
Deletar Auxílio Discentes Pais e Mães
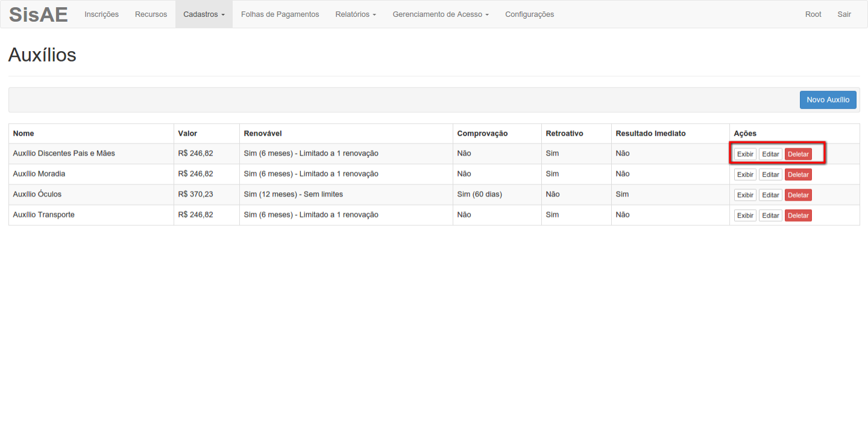coord(798,154)
